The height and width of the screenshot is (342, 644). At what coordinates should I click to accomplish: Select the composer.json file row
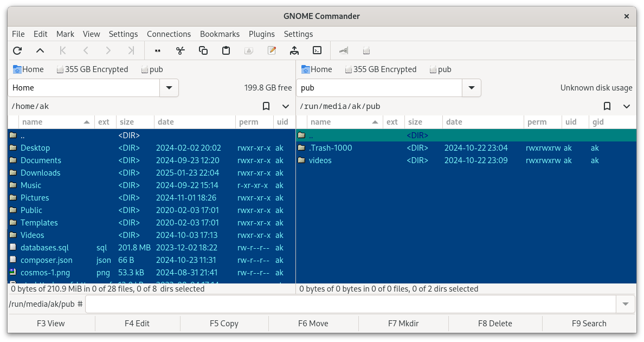152,260
